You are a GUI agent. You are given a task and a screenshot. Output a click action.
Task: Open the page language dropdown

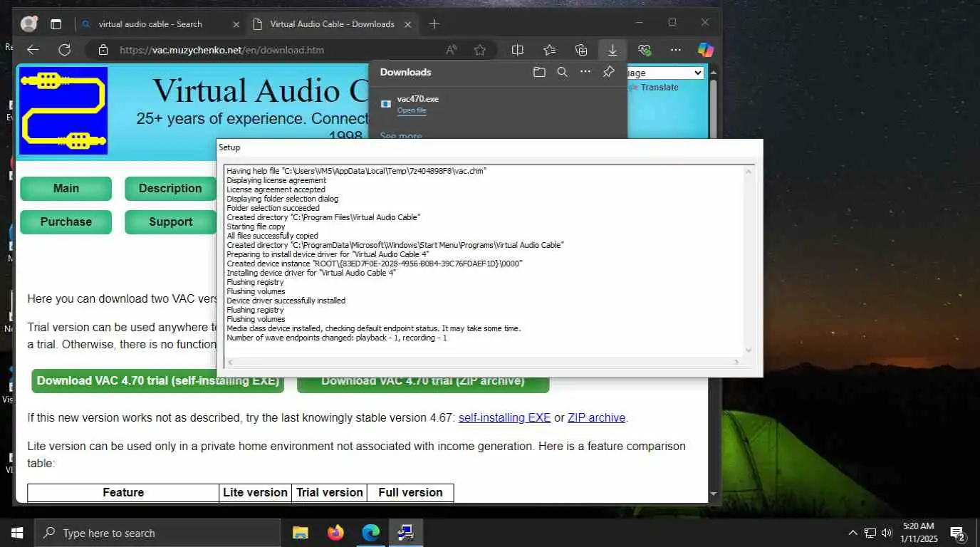click(x=664, y=73)
